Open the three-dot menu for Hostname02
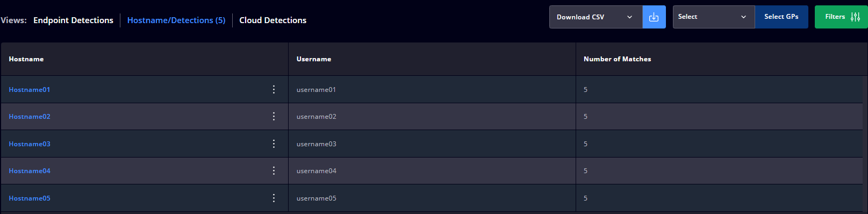 [x=274, y=116]
